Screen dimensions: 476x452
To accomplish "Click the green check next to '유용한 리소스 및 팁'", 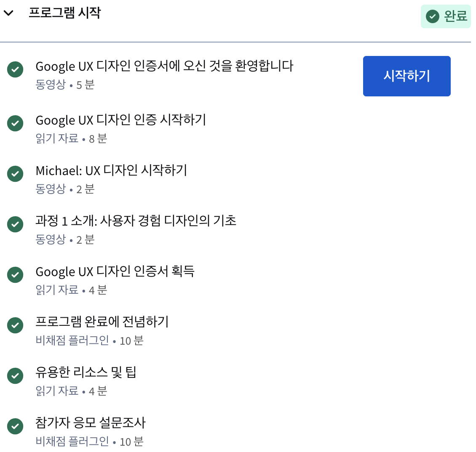I will click(15, 376).
